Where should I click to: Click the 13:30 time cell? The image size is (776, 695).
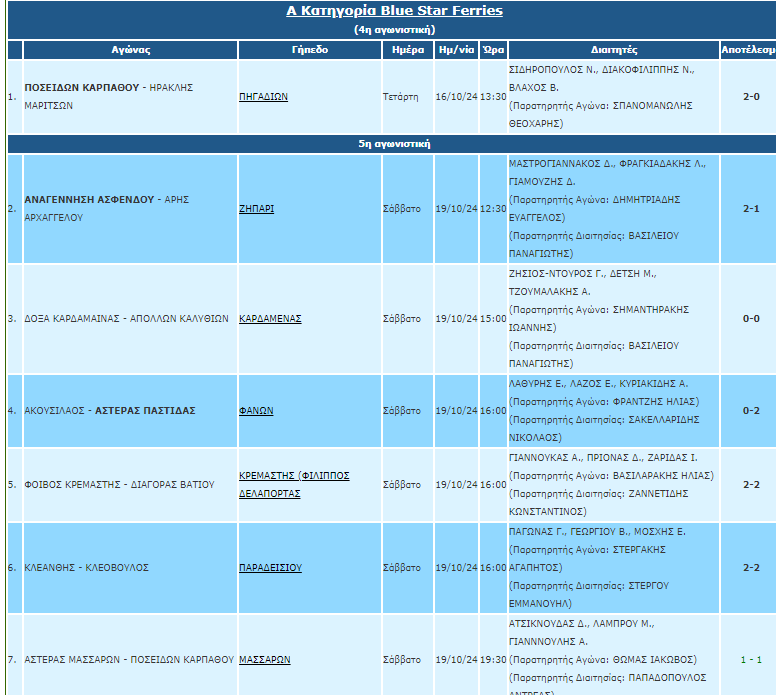[x=493, y=97]
